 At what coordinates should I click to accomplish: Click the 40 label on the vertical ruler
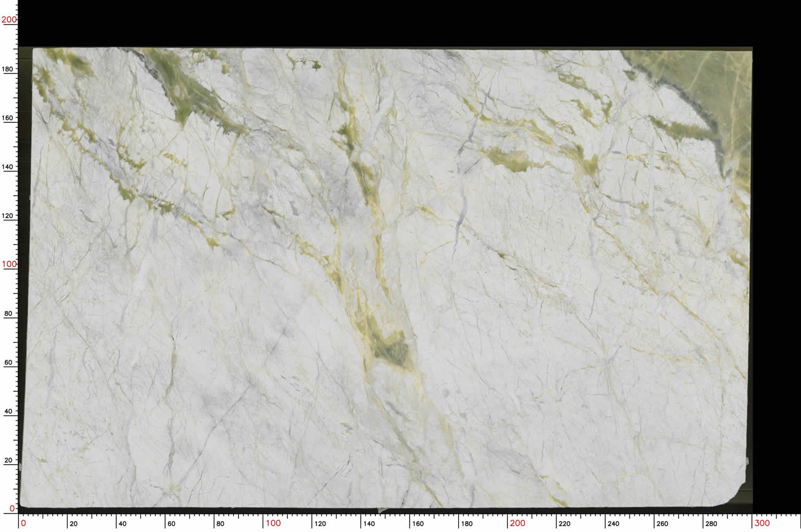tap(8, 411)
